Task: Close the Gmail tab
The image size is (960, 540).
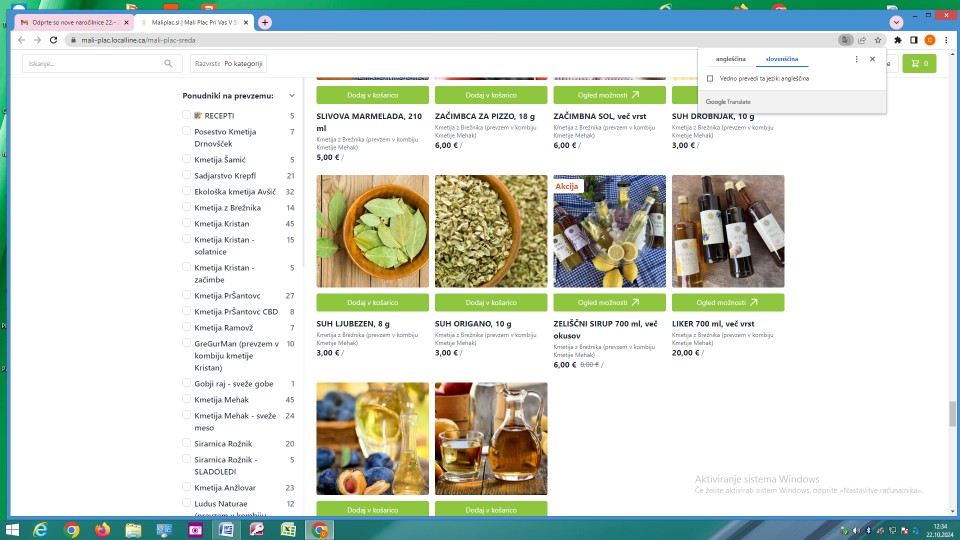Action: tap(126, 22)
